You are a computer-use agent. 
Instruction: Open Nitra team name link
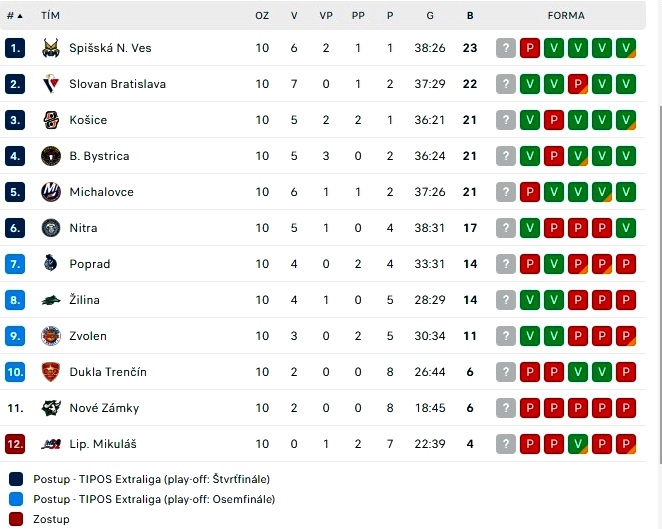[83, 228]
